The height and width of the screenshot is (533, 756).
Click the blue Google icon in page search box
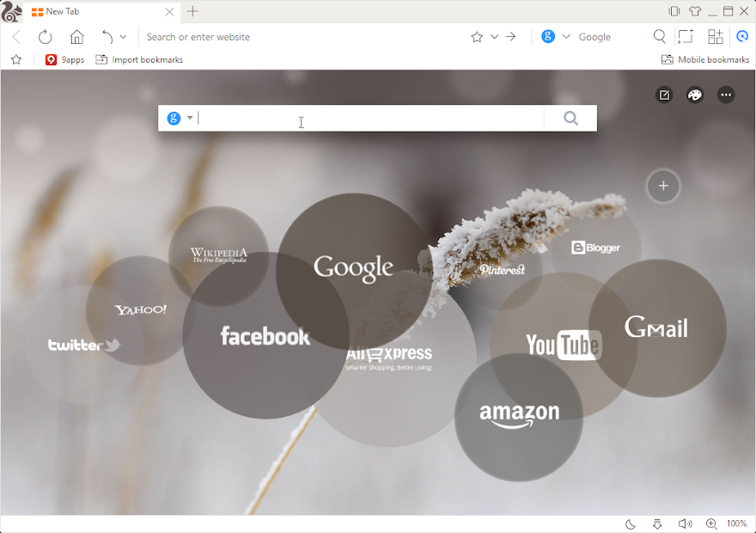(174, 118)
